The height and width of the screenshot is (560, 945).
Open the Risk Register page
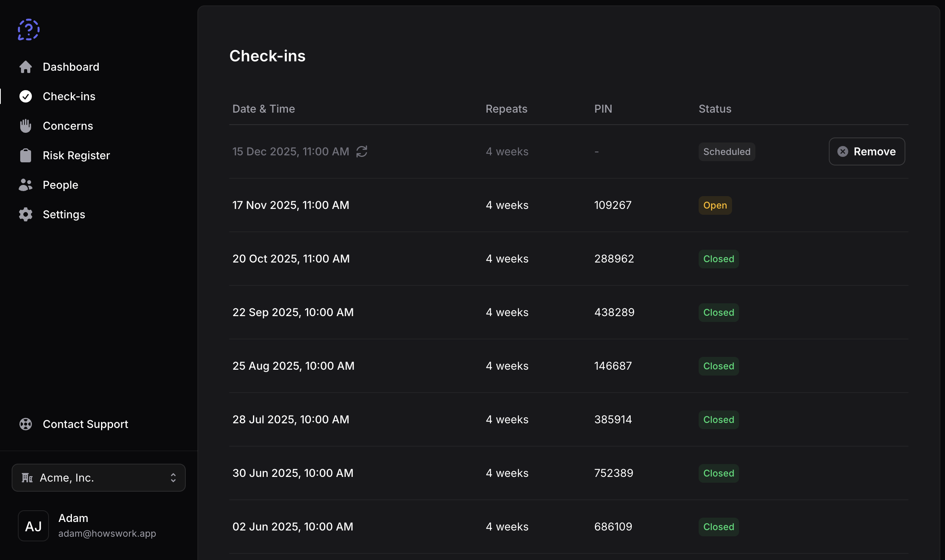[76, 155]
